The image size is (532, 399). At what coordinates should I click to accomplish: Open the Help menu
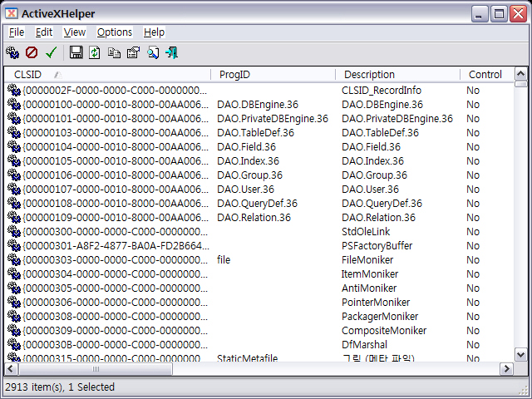[x=154, y=32]
